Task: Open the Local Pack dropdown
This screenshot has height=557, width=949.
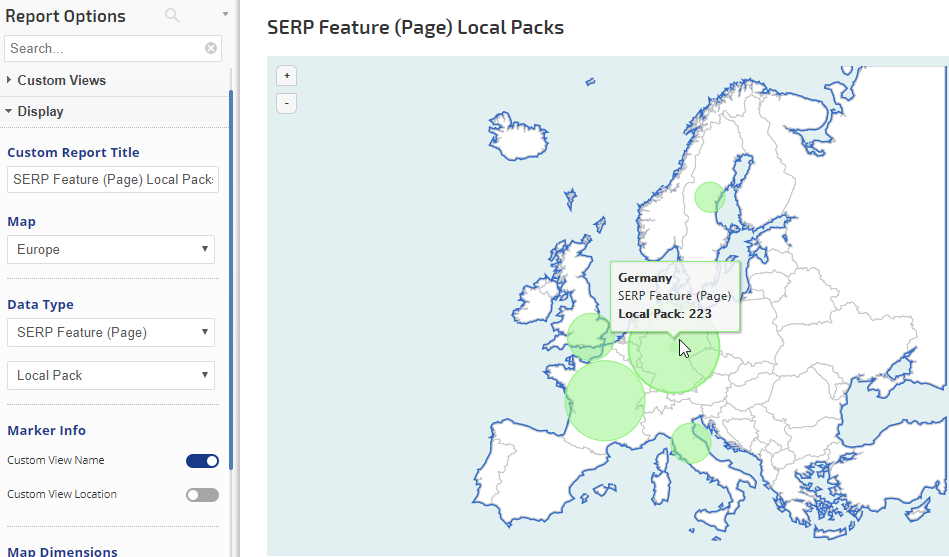Action: 111,375
